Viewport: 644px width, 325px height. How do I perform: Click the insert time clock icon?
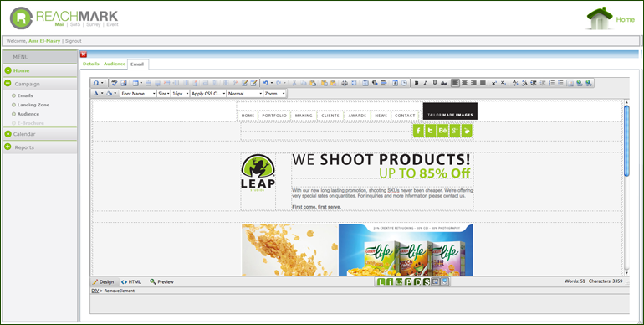[404, 83]
